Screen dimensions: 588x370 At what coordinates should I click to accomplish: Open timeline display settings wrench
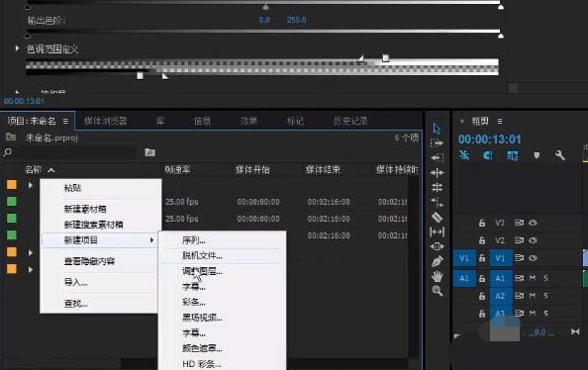click(x=560, y=155)
